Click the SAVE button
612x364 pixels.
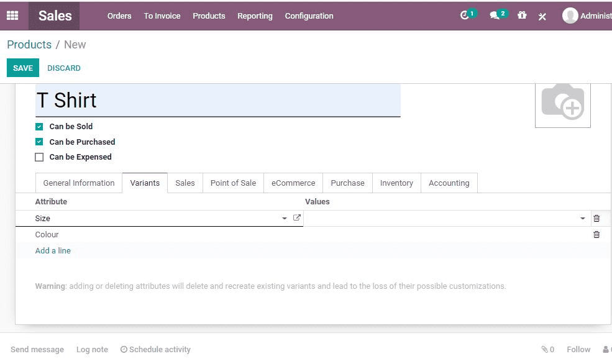coord(22,68)
